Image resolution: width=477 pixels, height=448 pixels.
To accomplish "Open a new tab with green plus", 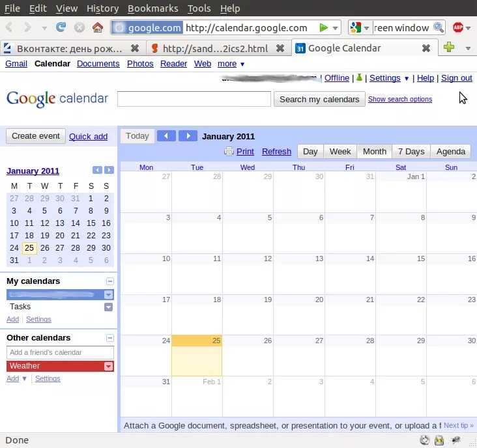I will [x=449, y=47].
